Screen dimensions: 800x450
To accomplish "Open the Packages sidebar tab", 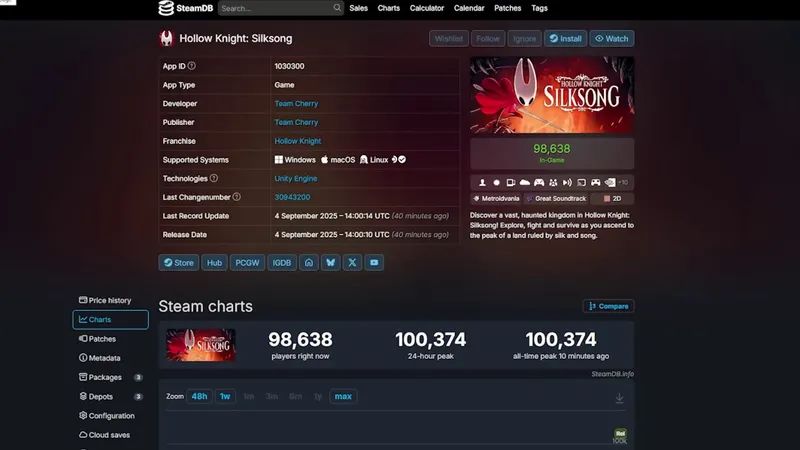I will [x=110, y=378].
